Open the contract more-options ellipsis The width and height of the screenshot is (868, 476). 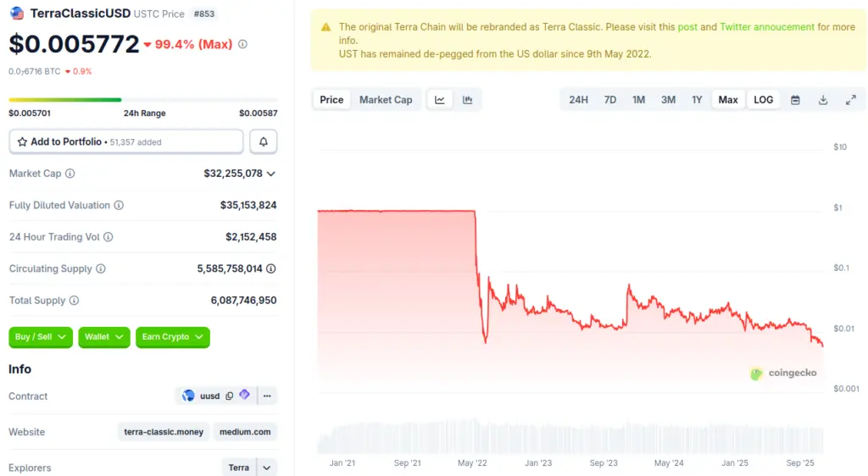(267, 396)
